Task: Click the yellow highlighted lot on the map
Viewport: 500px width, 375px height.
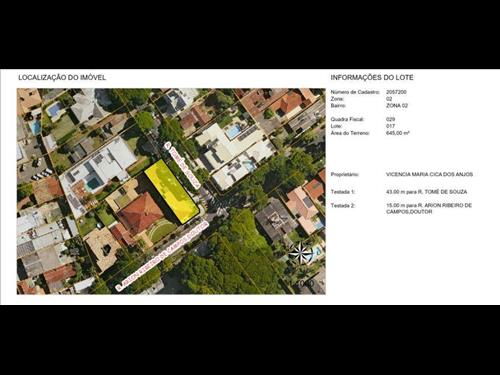Action: 172,191
